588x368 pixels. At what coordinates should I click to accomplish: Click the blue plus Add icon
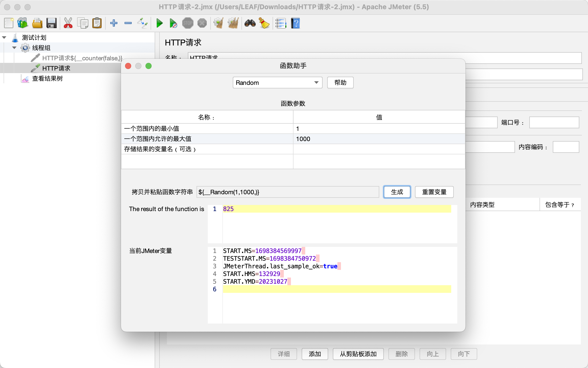pyautogui.click(x=114, y=23)
